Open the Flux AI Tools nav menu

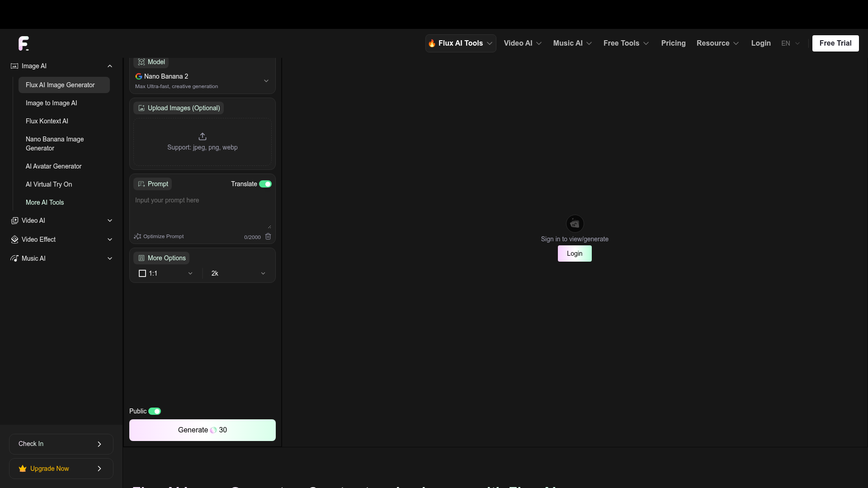(x=461, y=43)
